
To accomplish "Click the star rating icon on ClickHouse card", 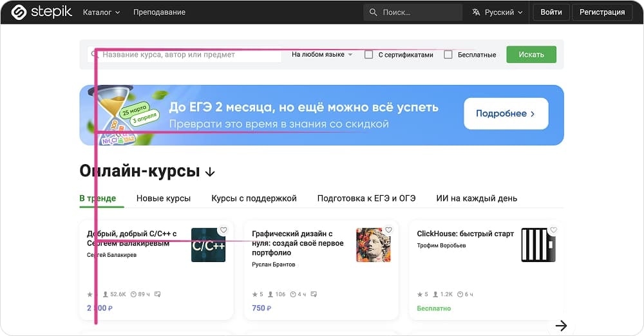I will pos(420,294).
